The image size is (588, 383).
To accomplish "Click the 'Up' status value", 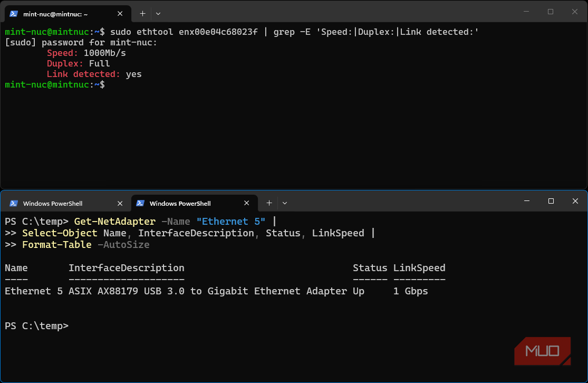I will point(359,291).
